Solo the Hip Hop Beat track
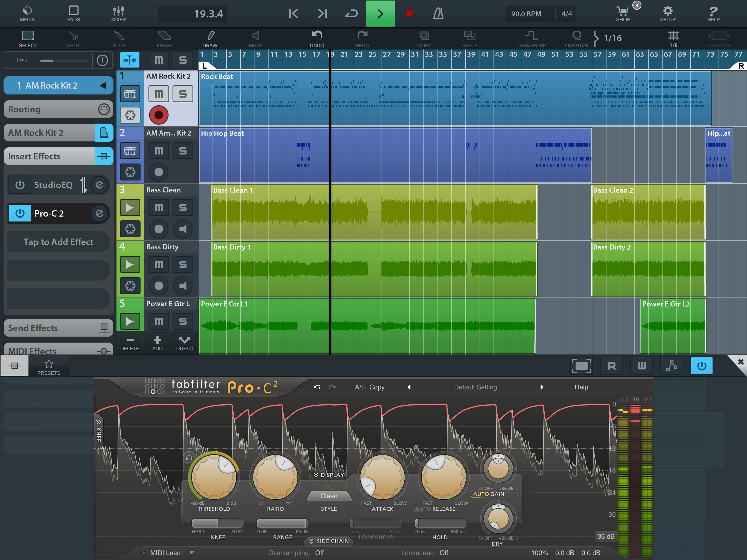 [183, 151]
